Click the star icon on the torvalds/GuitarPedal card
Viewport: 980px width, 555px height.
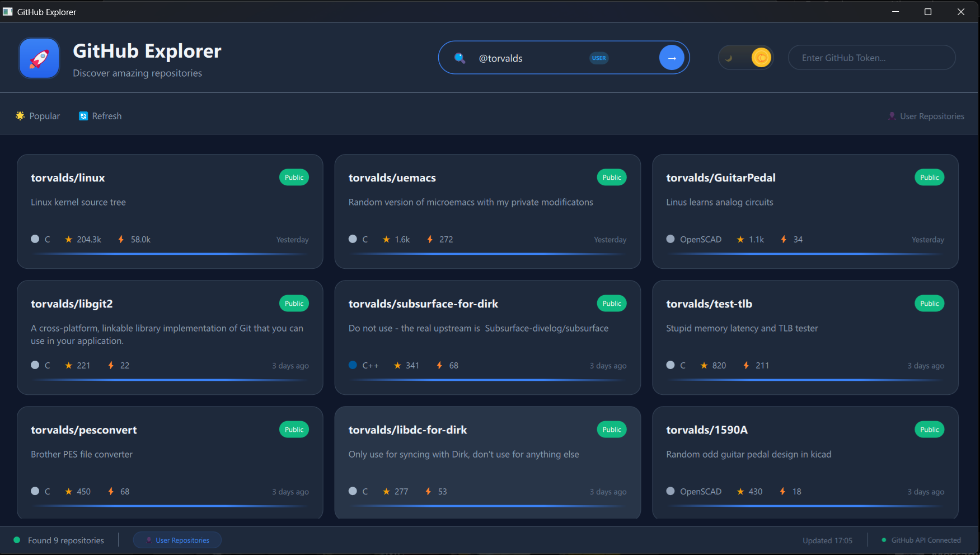[740, 239]
